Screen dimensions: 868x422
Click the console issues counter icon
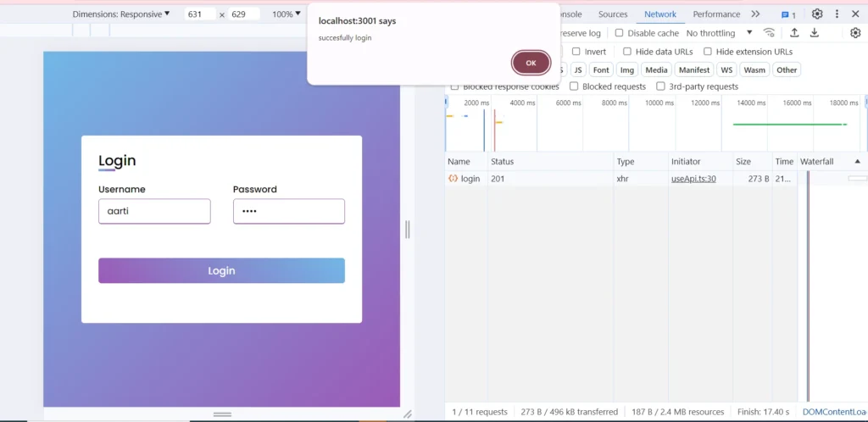pos(787,14)
